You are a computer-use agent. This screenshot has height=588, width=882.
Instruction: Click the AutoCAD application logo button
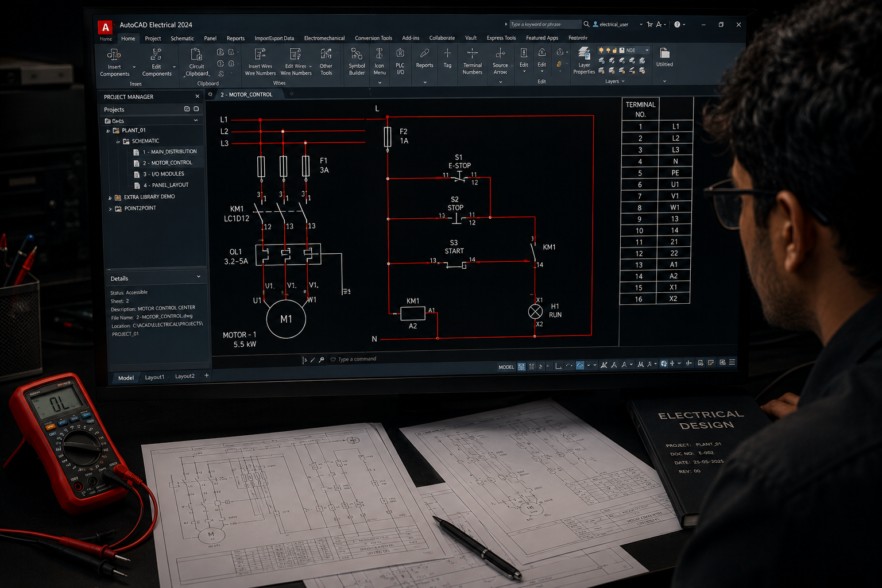tap(105, 26)
